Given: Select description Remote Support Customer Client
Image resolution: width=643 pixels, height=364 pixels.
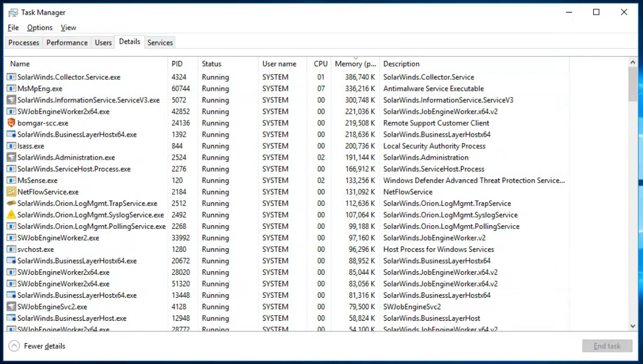Looking at the screenshot, I should click(x=436, y=123).
